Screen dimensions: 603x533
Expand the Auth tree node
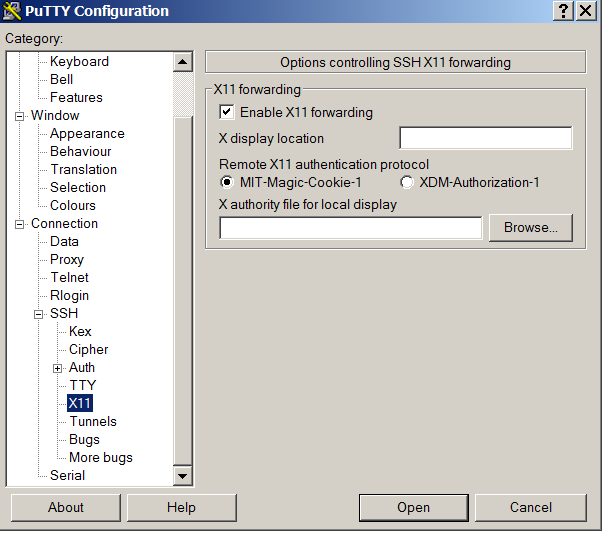[57, 368]
